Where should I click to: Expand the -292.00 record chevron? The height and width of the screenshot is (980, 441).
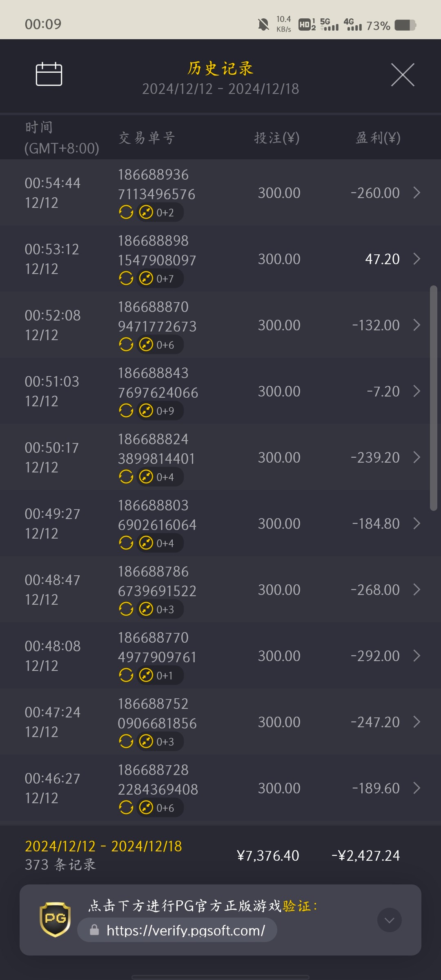(416, 656)
